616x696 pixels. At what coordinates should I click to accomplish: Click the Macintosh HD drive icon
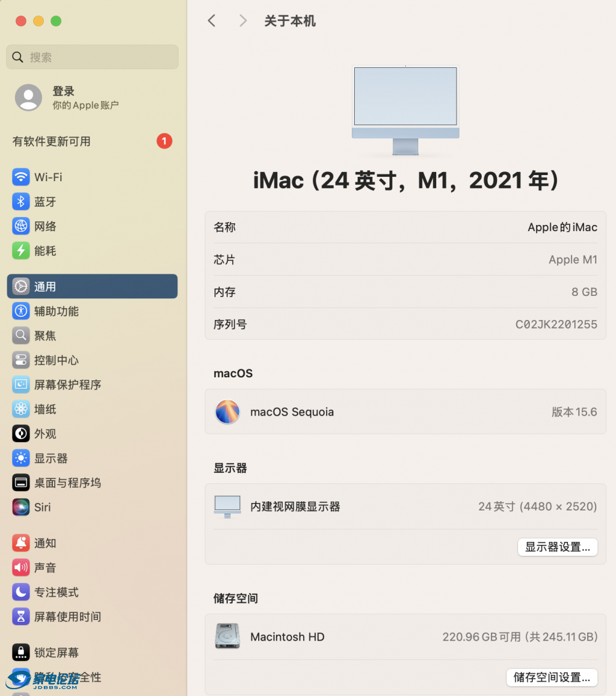[x=227, y=636]
